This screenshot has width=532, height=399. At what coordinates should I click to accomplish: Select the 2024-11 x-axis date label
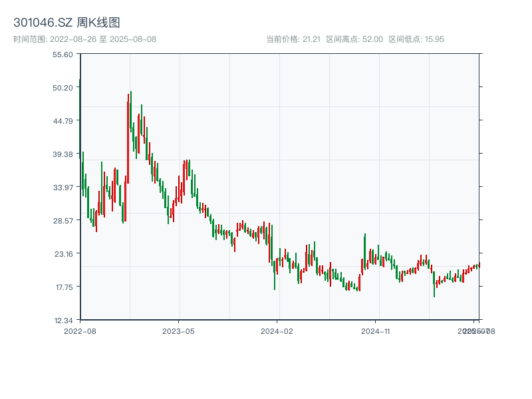(x=376, y=331)
